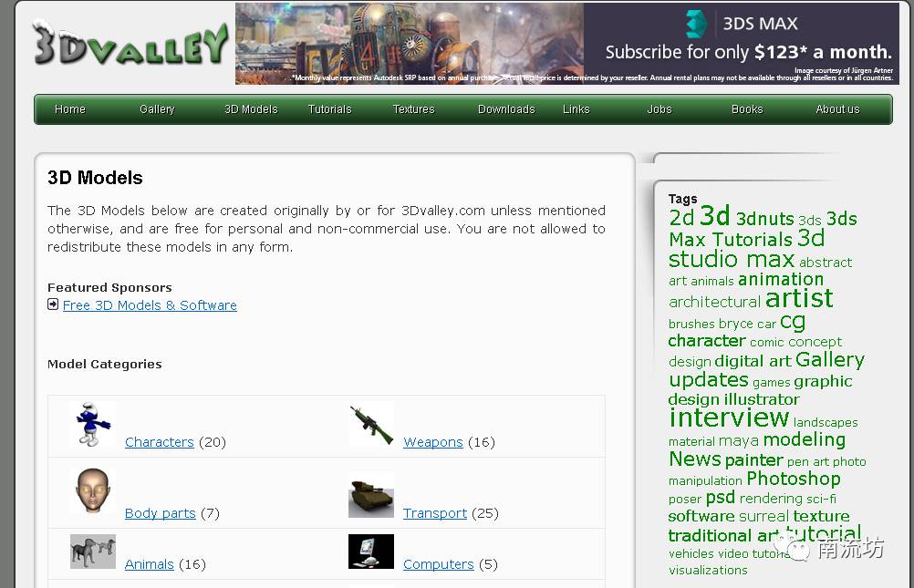This screenshot has height=588, width=914.
Task: Select the bryce tag
Action: pyautogui.click(x=735, y=324)
